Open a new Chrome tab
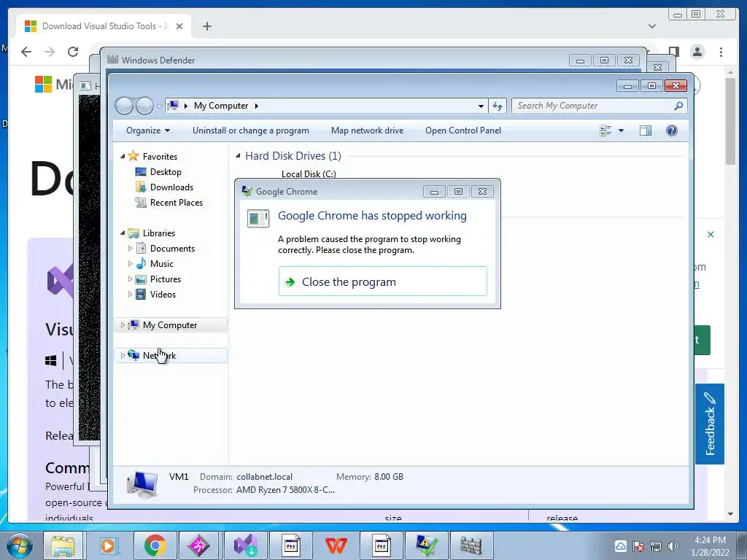 click(206, 26)
